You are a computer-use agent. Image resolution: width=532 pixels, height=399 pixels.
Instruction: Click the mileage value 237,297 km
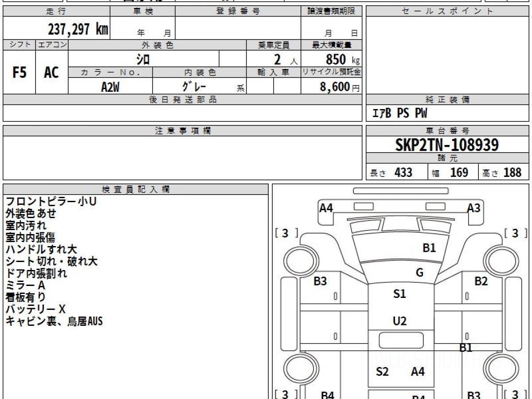tap(78, 29)
